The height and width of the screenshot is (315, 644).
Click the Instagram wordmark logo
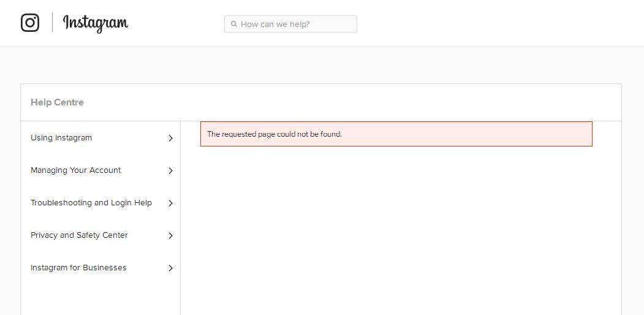point(96,23)
